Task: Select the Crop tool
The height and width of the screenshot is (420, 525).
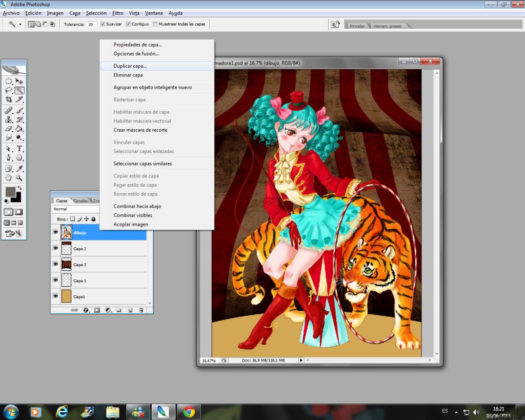Action: [9, 99]
